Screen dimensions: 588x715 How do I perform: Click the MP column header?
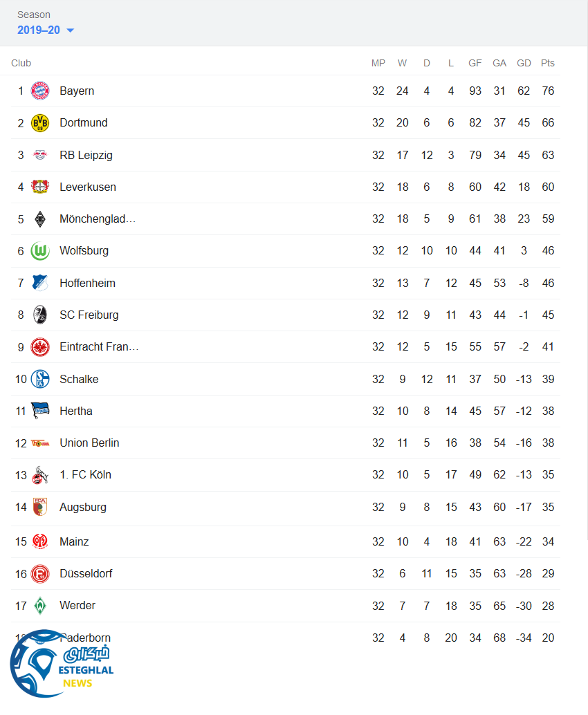click(378, 63)
